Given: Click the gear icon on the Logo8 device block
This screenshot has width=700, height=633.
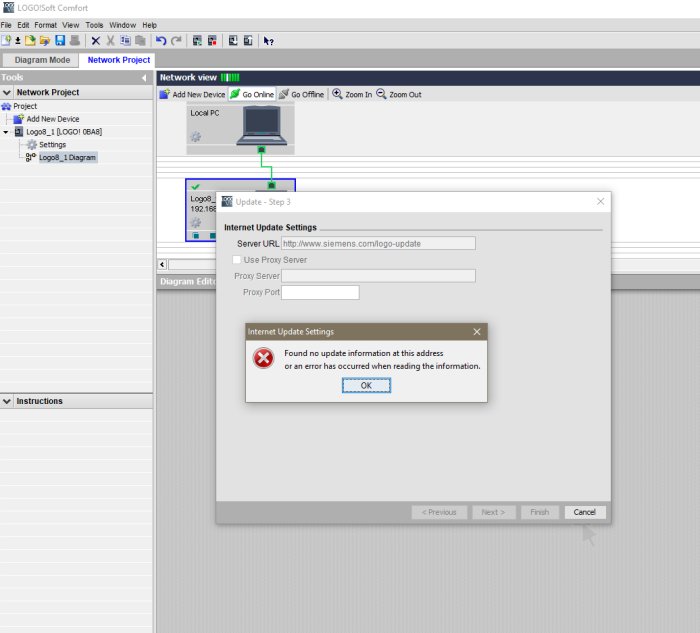Looking at the screenshot, I should point(196,222).
